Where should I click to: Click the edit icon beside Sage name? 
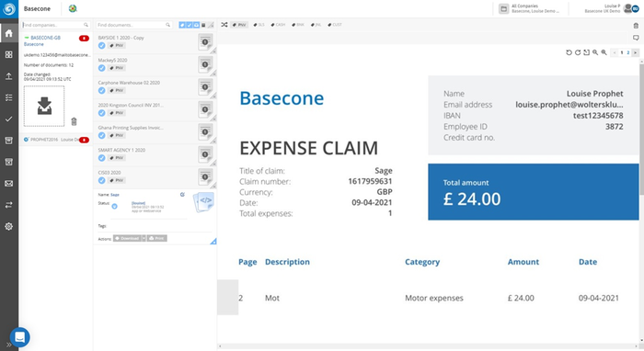(182, 195)
